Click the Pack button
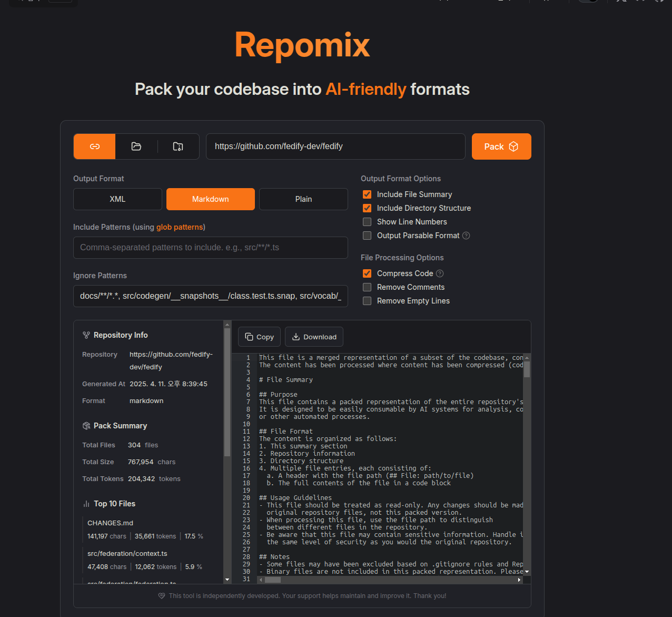Screen dimensions: 672x617 click(x=501, y=146)
